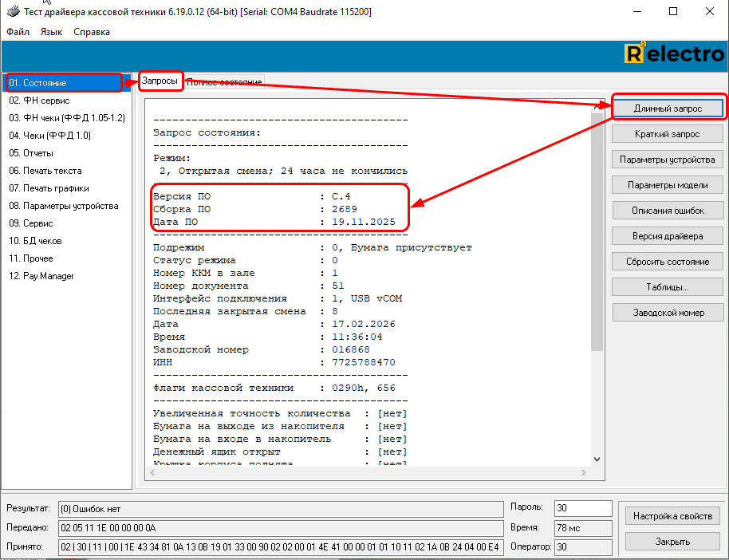The height and width of the screenshot is (560, 729).
Task: Click the Версия драйвера button
Action: (668, 236)
